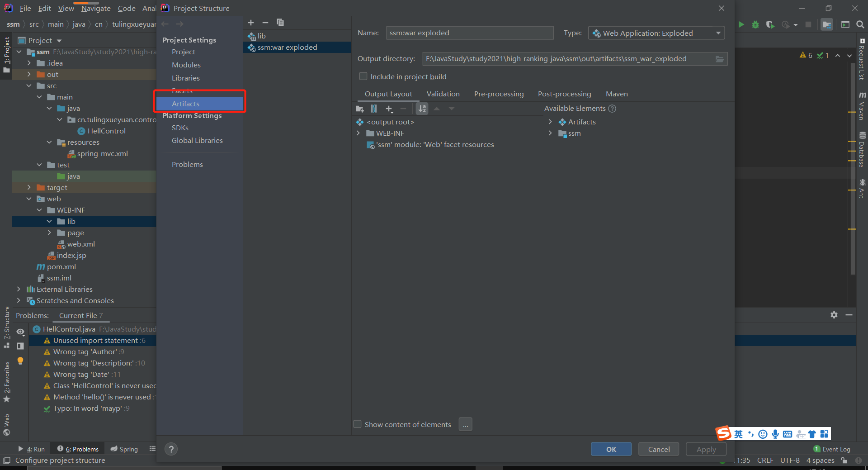Open the Database tool window tab
This screenshot has width=868, height=470.
(x=862, y=149)
